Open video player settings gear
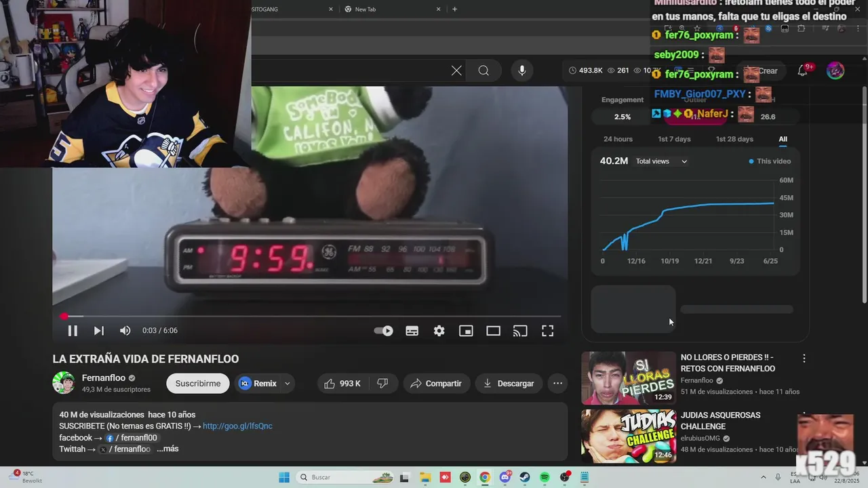Screen dimensions: 868x488 point(439,331)
